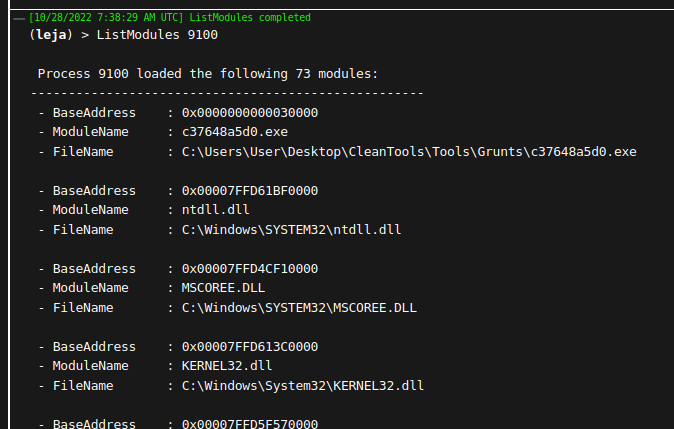Click base address 0x00007FFD4CF10000
Screen dimensions: 674x429
pyautogui.click(x=250, y=269)
